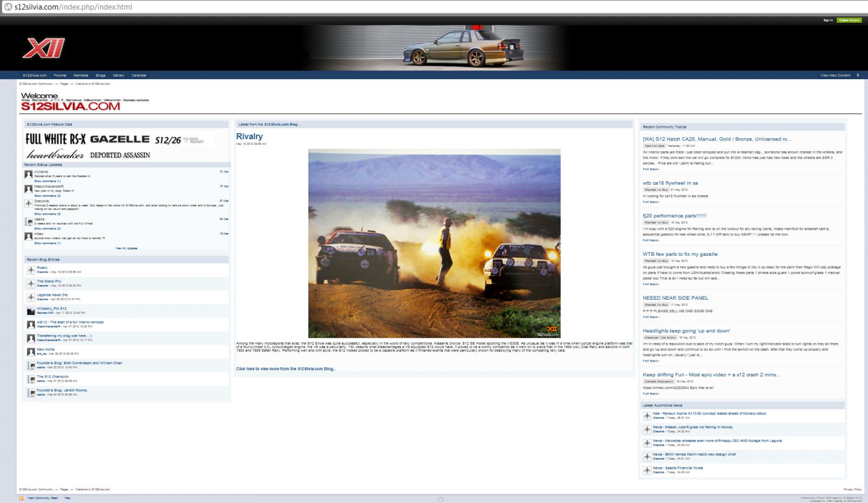868x503 pixels.
Task: Open Full topic under Keep drifting Fun
Action: coord(651,394)
